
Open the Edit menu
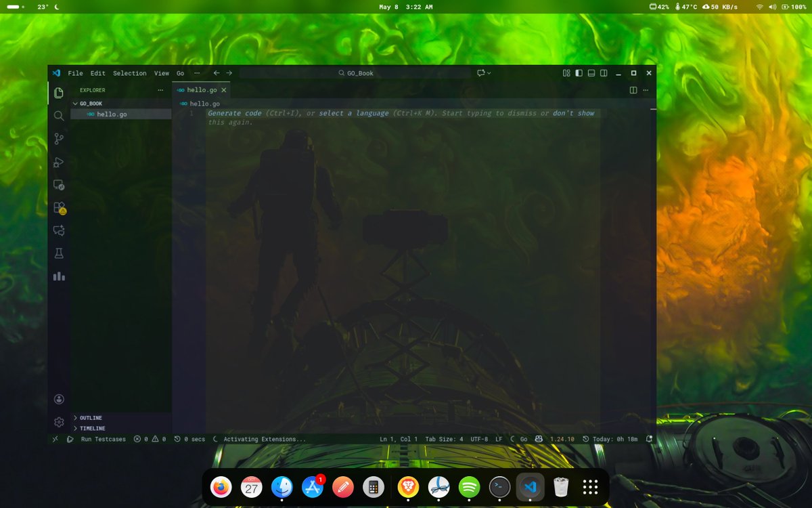(98, 73)
